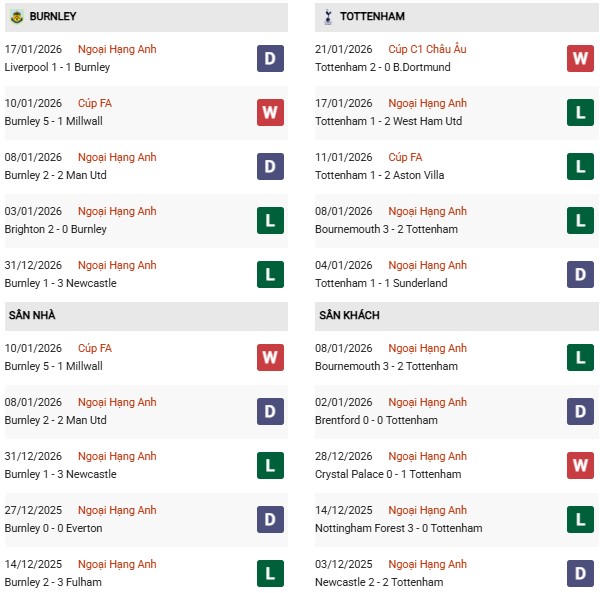Click the L badge for Brighton 2-0 Burnley

270,221
